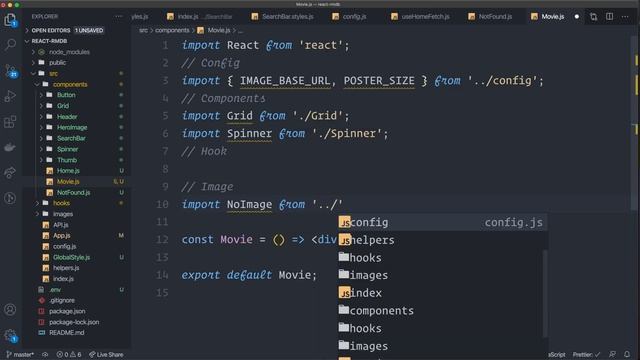The image size is (640, 360).
Task: Click src in the breadcrumb path
Action: click(x=143, y=30)
